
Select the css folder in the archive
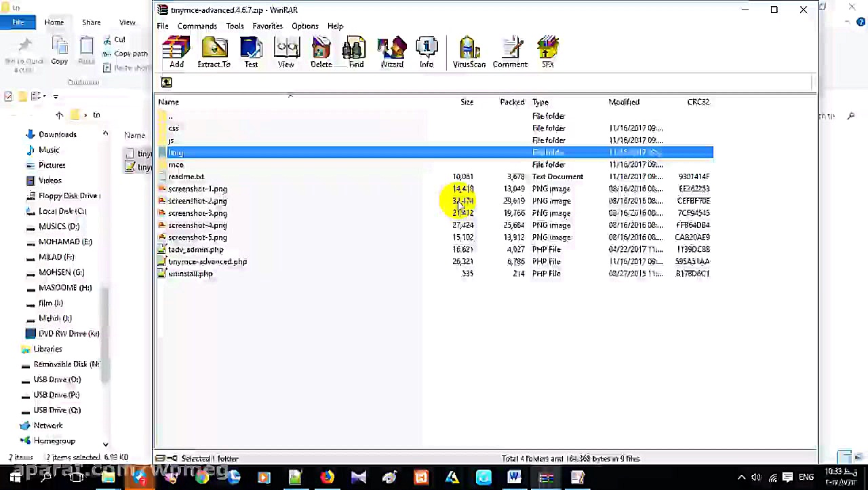tap(435, 128)
